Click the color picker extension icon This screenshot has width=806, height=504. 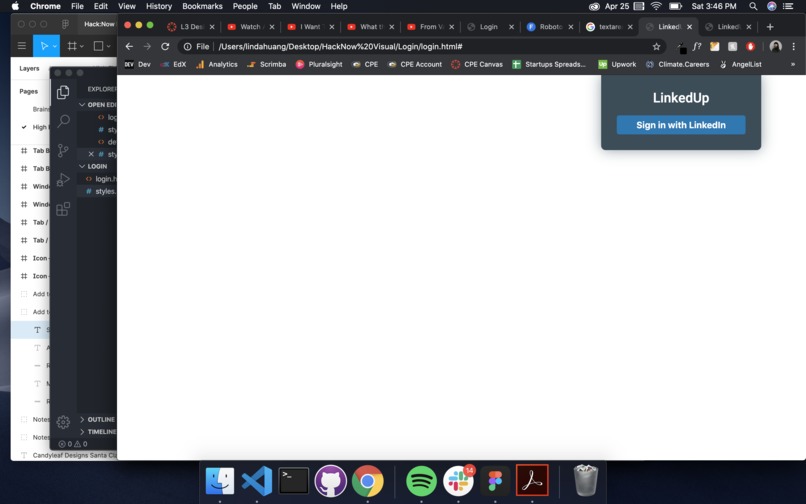(681, 47)
